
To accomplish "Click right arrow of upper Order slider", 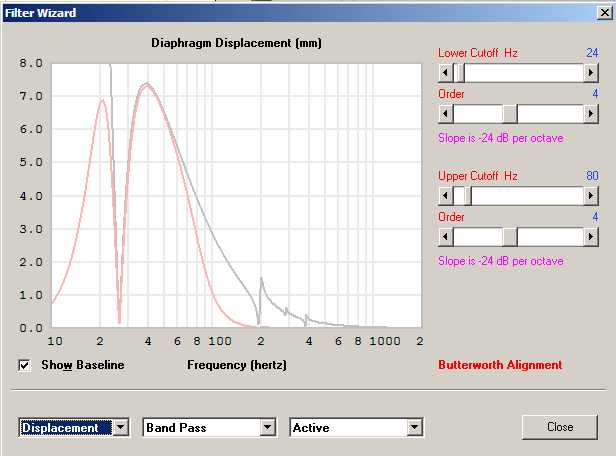I will (x=590, y=237).
